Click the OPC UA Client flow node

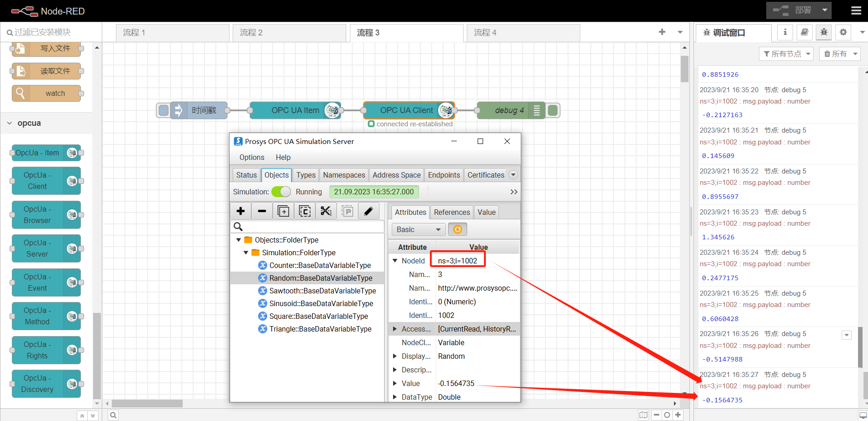pos(409,110)
